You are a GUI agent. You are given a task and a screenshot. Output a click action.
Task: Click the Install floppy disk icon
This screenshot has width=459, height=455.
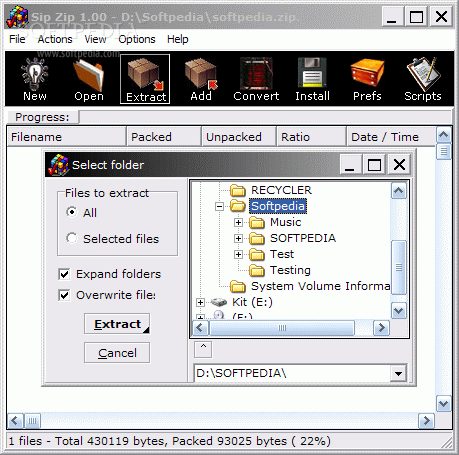[x=312, y=73]
